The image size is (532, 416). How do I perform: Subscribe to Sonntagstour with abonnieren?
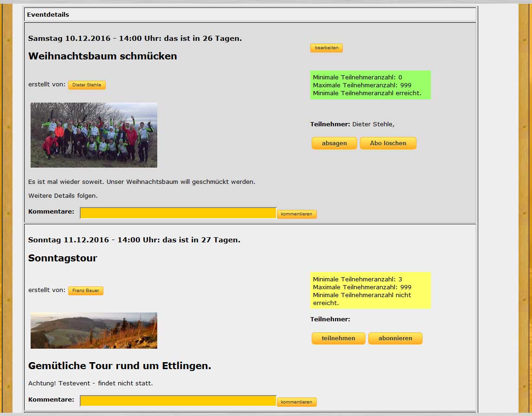coord(395,338)
